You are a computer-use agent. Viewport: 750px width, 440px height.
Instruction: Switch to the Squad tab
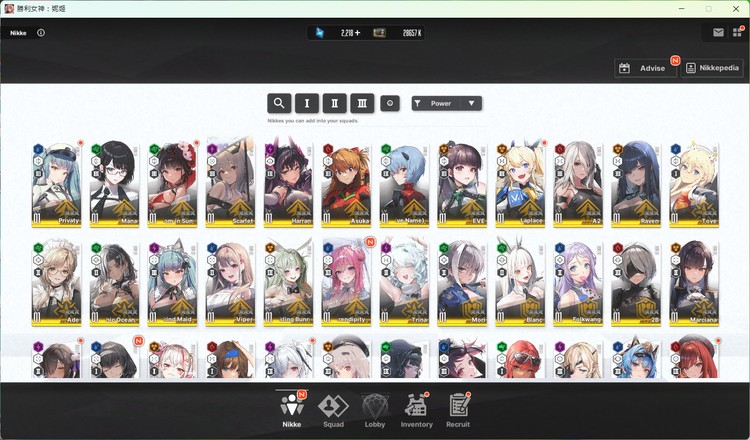pyautogui.click(x=332, y=410)
